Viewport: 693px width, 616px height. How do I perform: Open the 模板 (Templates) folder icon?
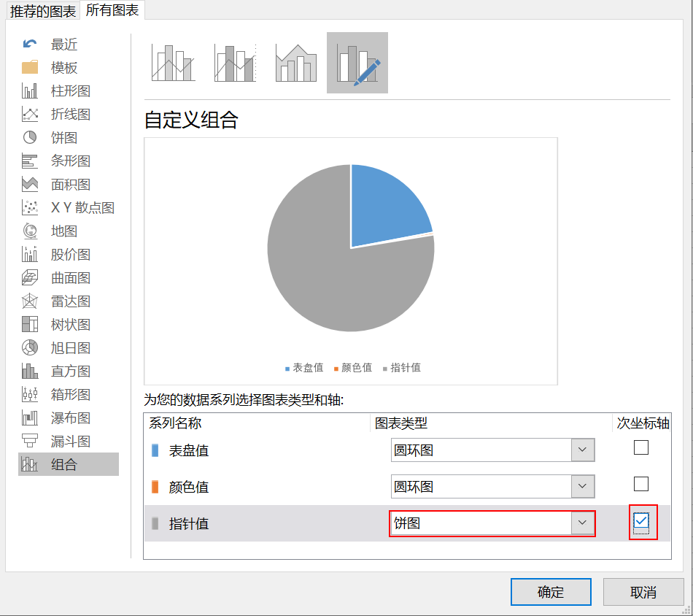point(30,67)
